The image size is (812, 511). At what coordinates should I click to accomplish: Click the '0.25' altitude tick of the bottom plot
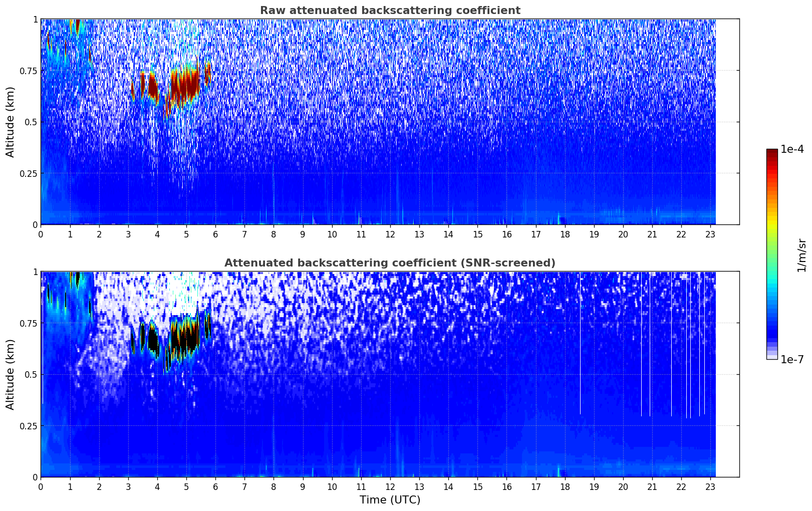[x=29, y=426]
